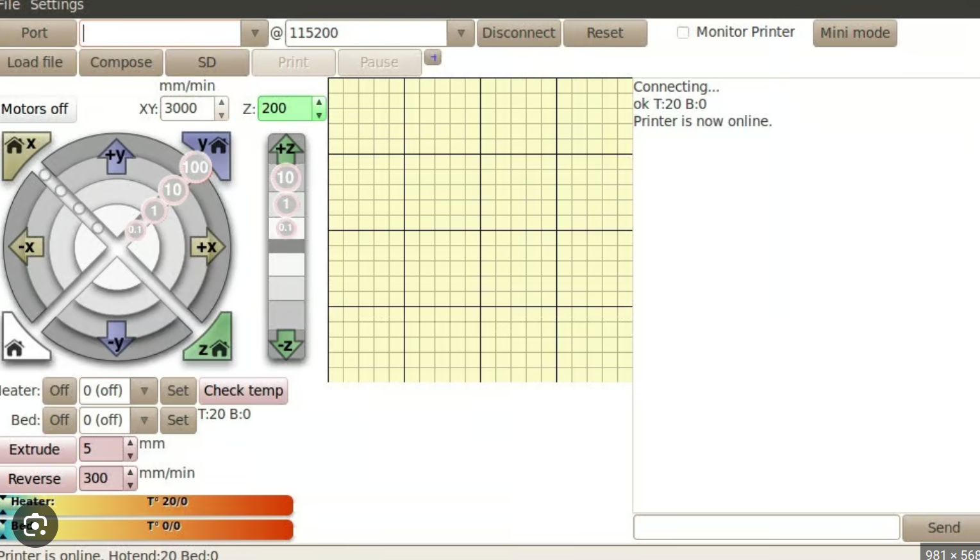Image resolution: width=980 pixels, height=560 pixels.
Task: Raise Z axis with +Z arrow
Action: point(286,148)
